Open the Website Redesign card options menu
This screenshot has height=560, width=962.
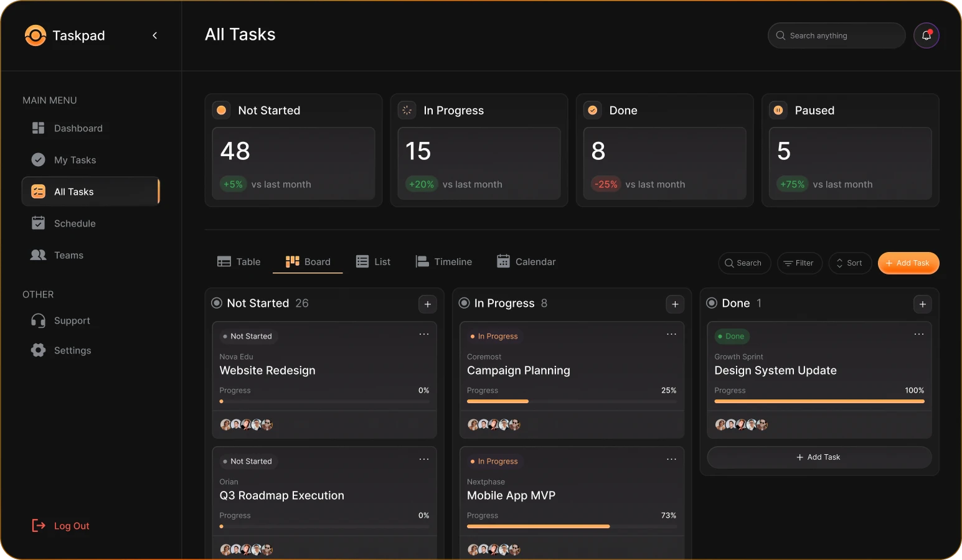(424, 334)
